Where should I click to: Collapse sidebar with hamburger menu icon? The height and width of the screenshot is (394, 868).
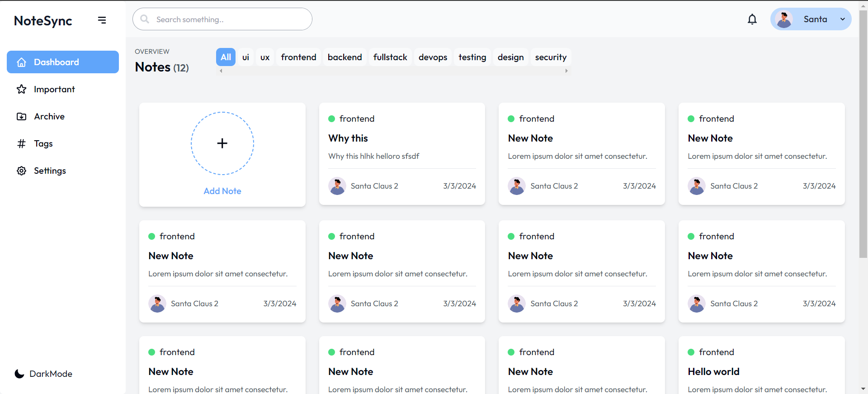pos(102,20)
